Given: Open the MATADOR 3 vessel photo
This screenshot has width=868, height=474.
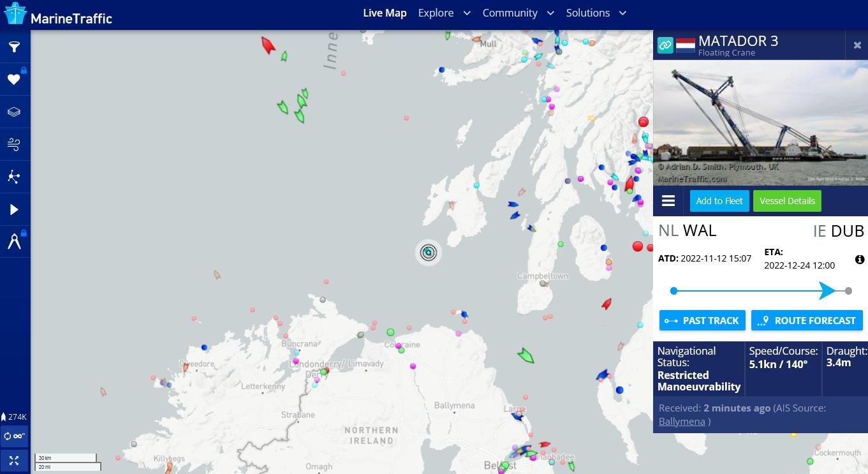Looking at the screenshot, I should point(760,123).
